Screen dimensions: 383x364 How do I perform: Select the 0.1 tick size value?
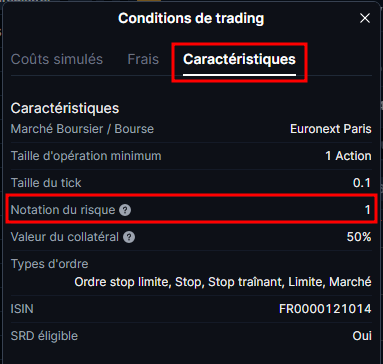pyautogui.click(x=362, y=183)
